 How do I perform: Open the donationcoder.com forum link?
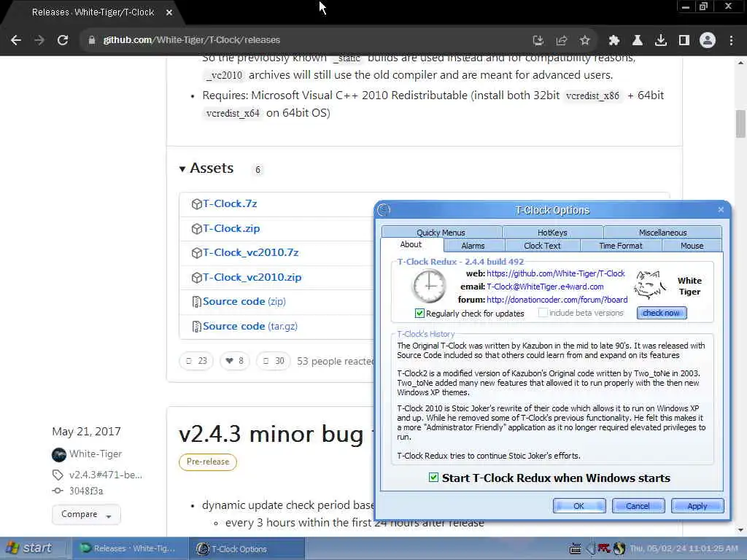point(557,300)
